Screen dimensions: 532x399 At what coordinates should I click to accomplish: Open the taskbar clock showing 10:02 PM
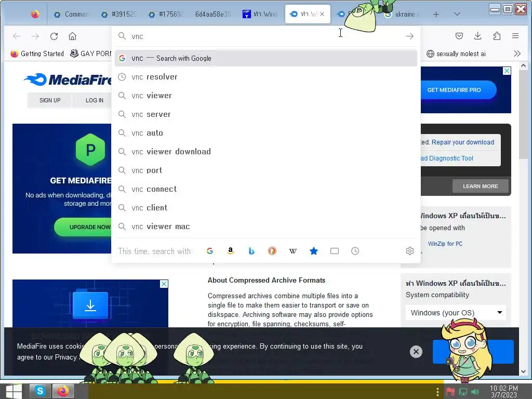coord(504,391)
